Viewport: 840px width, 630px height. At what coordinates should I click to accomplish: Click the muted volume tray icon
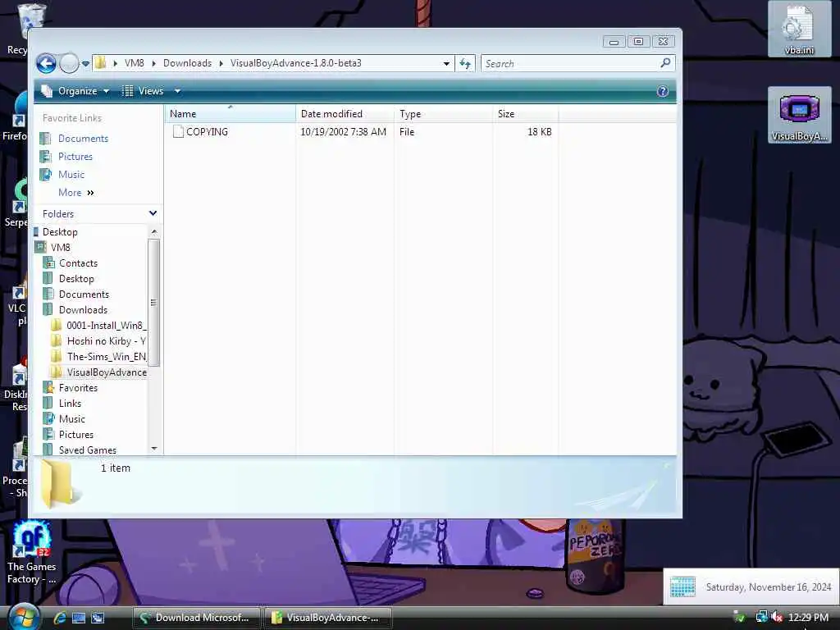[x=777, y=617]
